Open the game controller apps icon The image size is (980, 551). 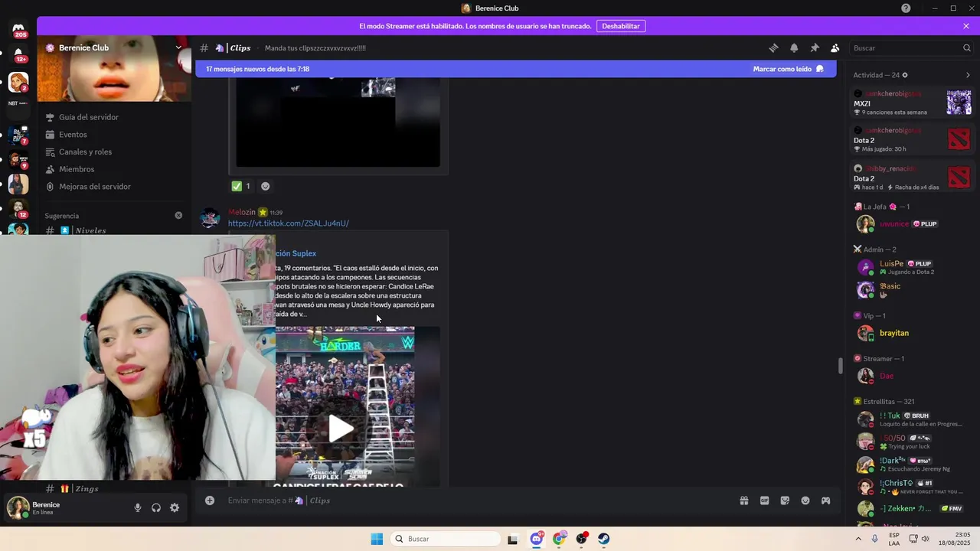coord(826,500)
